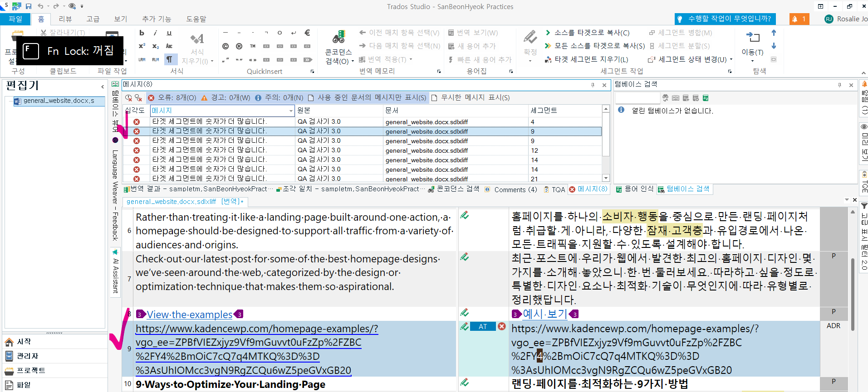
Task: Click 타겟 세그먼트 지우기(L)
Action: tap(587, 59)
